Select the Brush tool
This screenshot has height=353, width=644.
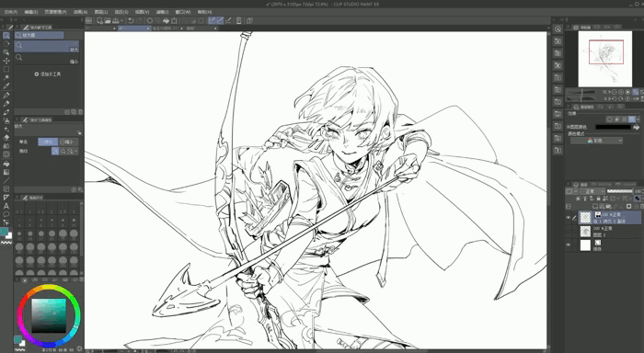pyautogui.click(x=6, y=112)
